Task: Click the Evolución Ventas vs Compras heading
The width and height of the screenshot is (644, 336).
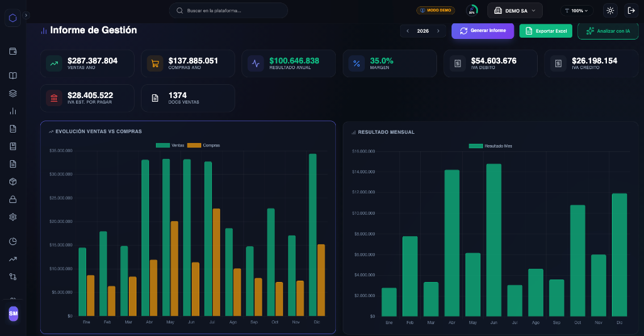Action: 99,131
